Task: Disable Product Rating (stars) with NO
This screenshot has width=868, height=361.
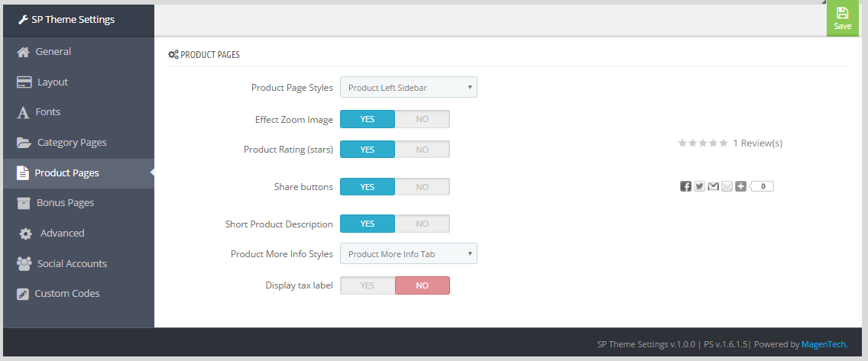Action: click(423, 150)
